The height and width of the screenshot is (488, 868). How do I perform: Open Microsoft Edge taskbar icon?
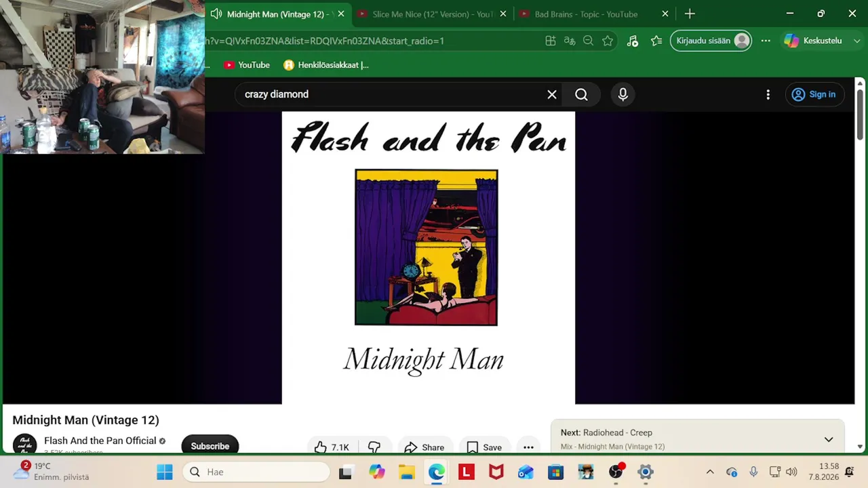pyautogui.click(x=437, y=472)
